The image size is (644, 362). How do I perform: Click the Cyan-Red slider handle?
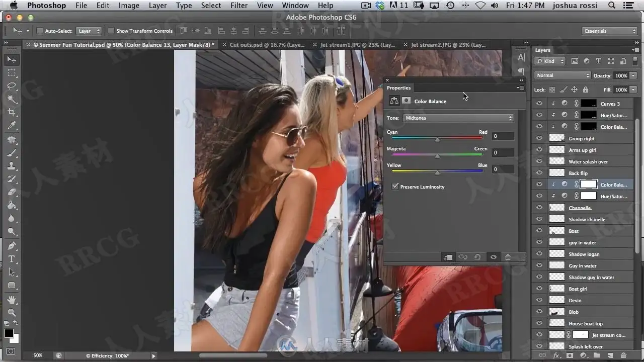(437, 140)
